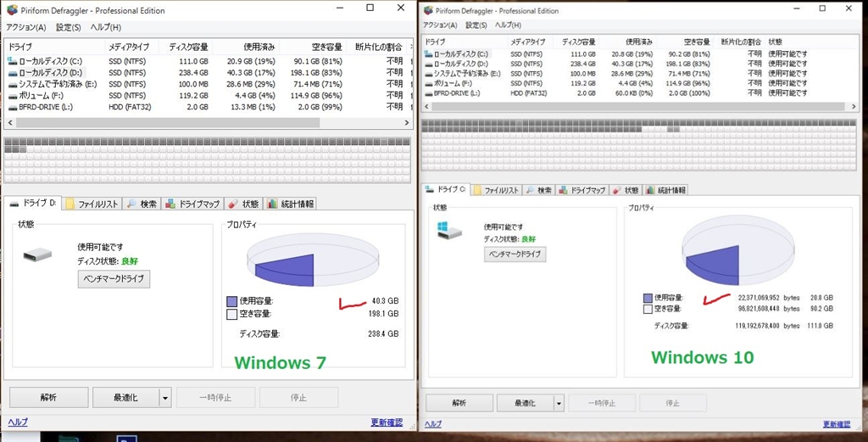Open the 設定(S) menu in right window

click(x=476, y=25)
